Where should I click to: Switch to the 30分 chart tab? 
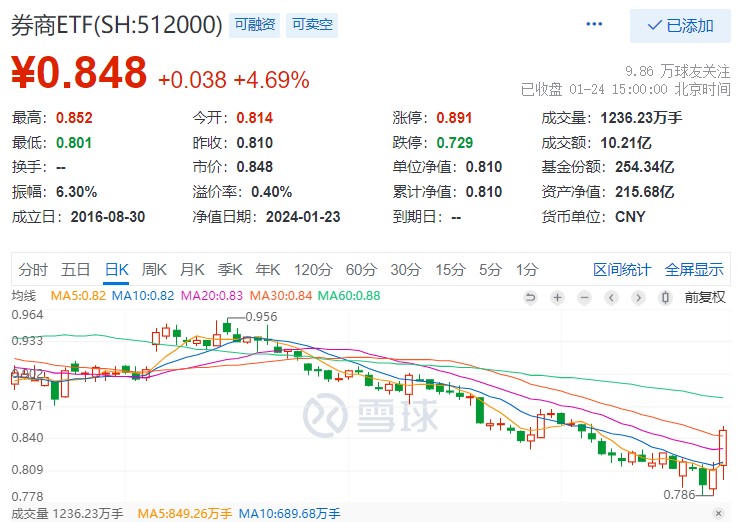[x=406, y=270]
